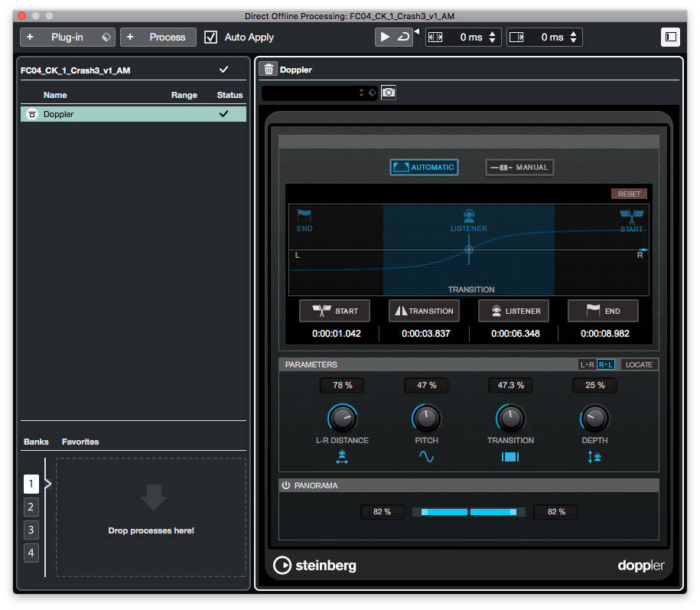Click the Transition marker button
Screen dimensions: 700x610
[x=424, y=311]
